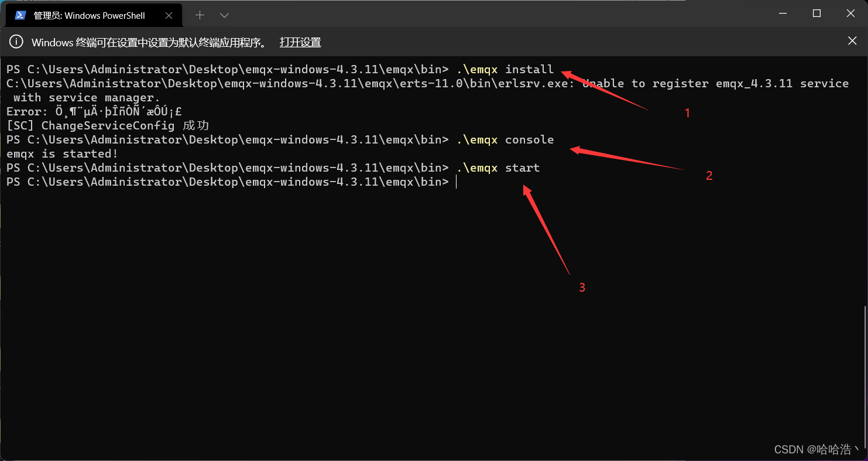Minimize the terminal window
Image resolution: width=868 pixels, height=461 pixels.
tap(784, 13)
